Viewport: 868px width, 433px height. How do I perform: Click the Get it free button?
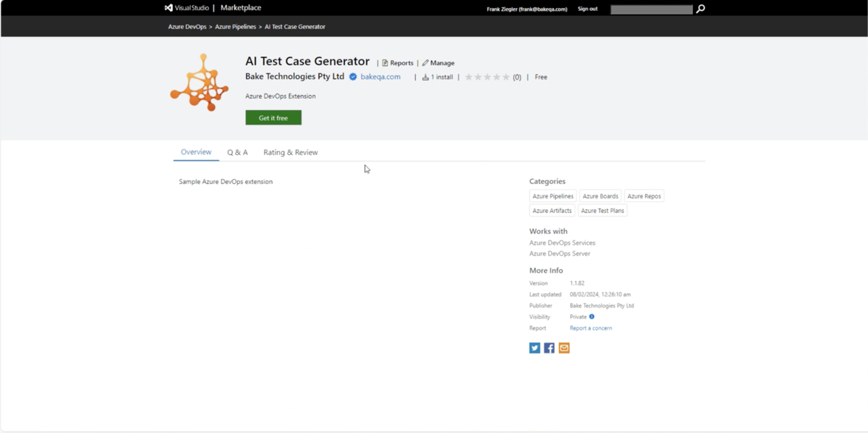(273, 118)
